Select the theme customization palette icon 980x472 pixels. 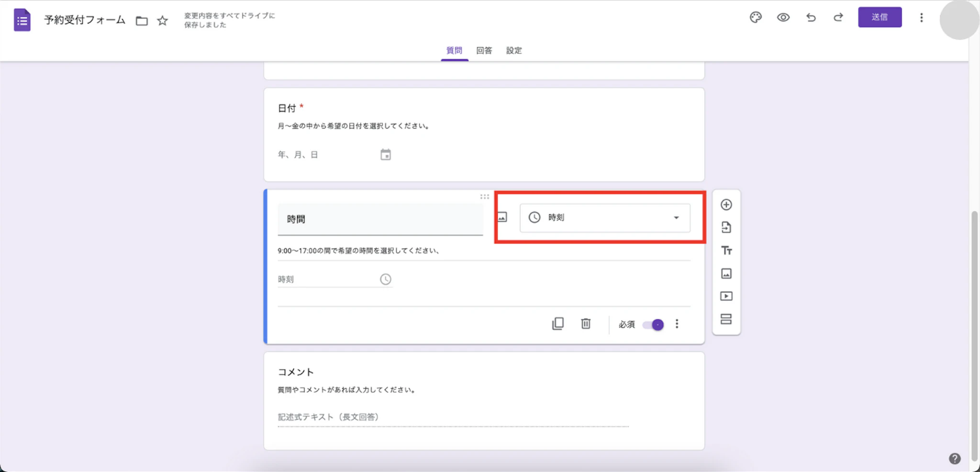[756, 18]
